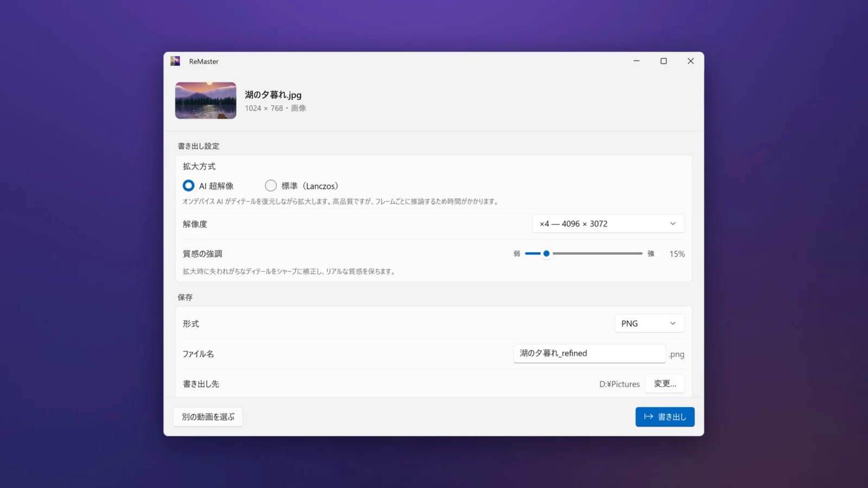Click the 湖の夕暮れ.jpg file name heading

click(273, 95)
